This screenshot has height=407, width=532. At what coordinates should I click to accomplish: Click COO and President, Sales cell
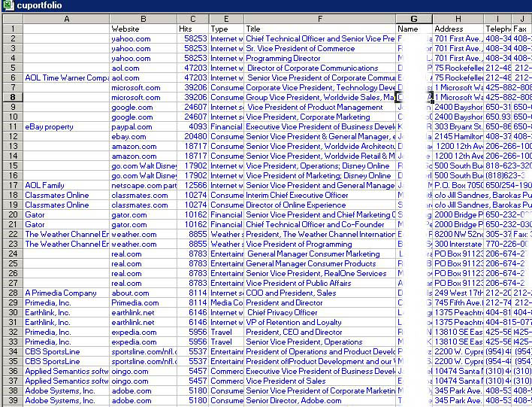[x=320, y=293]
